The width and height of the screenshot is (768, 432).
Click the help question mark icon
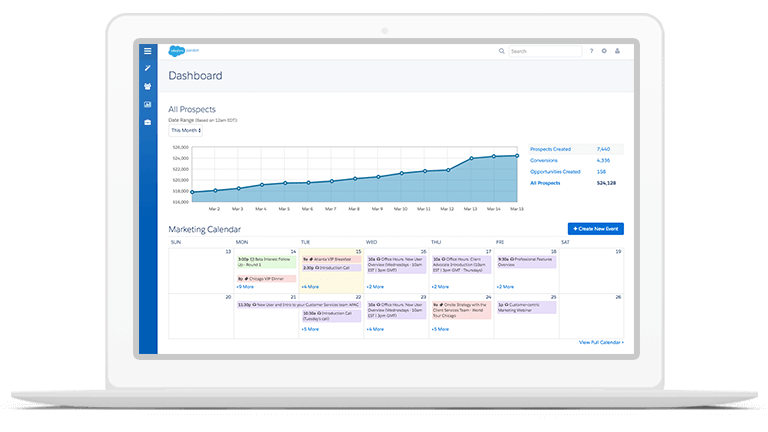pos(591,51)
